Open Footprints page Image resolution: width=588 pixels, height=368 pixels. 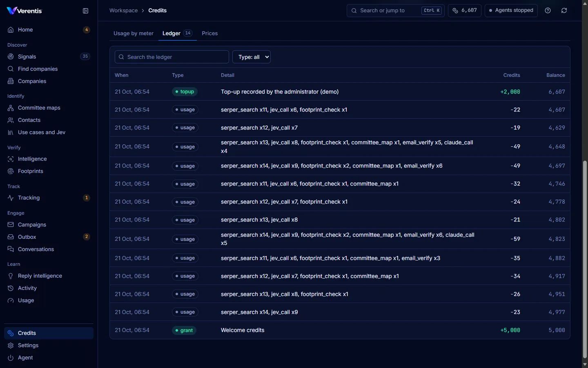click(x=49, y=171)
